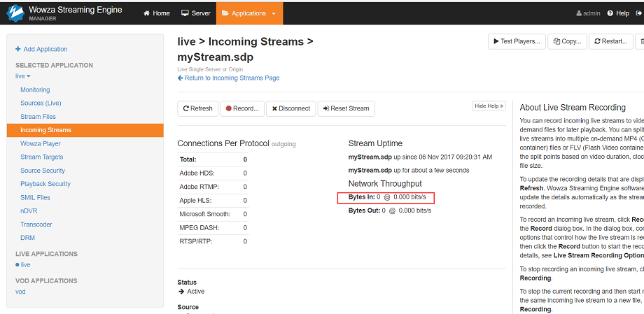Click the Network Throughput heading
This screenshot has height=314, width=644.
tap(385, 183)
